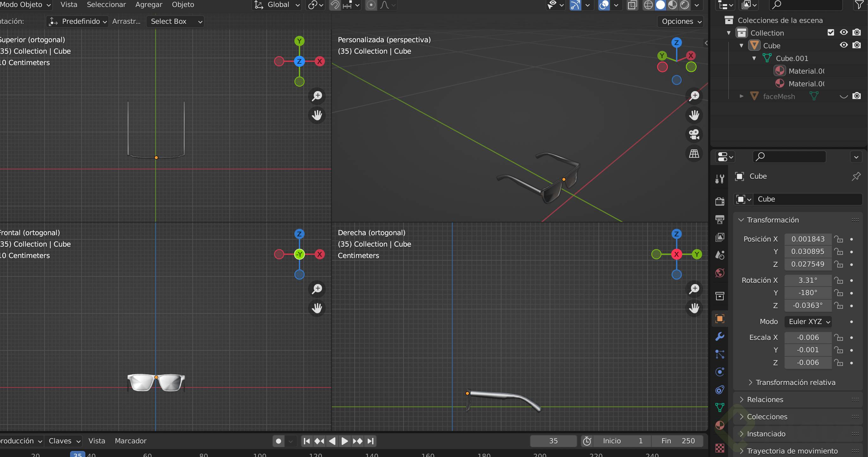
Task: Toggle faceMesh visibility eye in outliner
Action: click(844, 96)
